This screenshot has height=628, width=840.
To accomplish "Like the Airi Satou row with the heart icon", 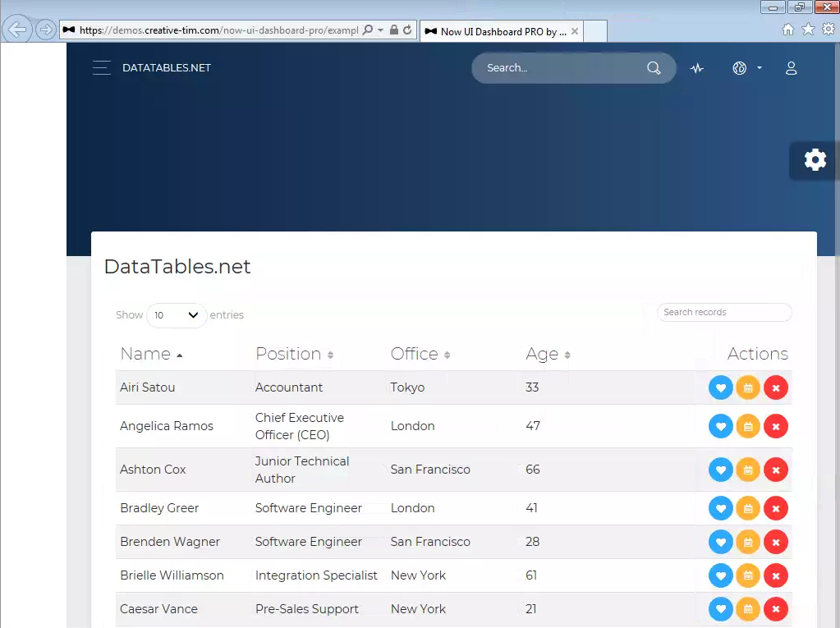I will tap(720, 387).
